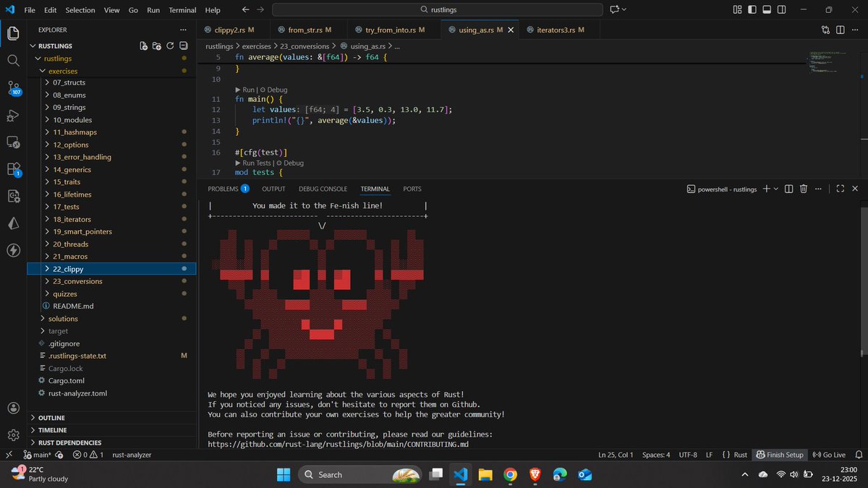Image resolution: width=868 pixels, height=488 pixels.
Task: Open the Manage gear in activity bar
Action: click(x=13, y=435)
